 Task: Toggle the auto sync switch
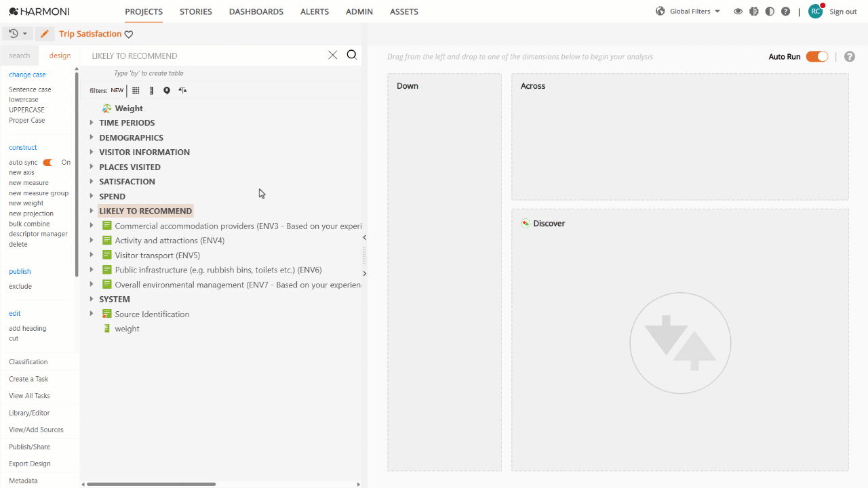(47, 163)
